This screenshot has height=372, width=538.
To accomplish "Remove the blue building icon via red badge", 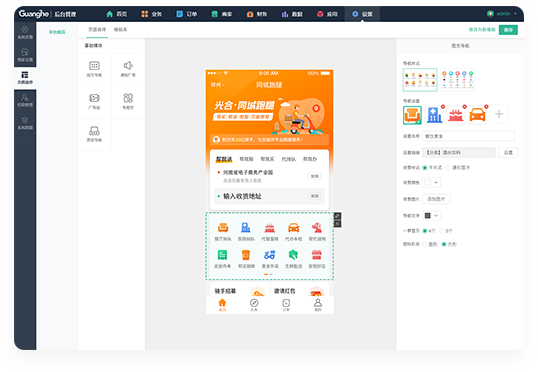I will pos(443,107).
